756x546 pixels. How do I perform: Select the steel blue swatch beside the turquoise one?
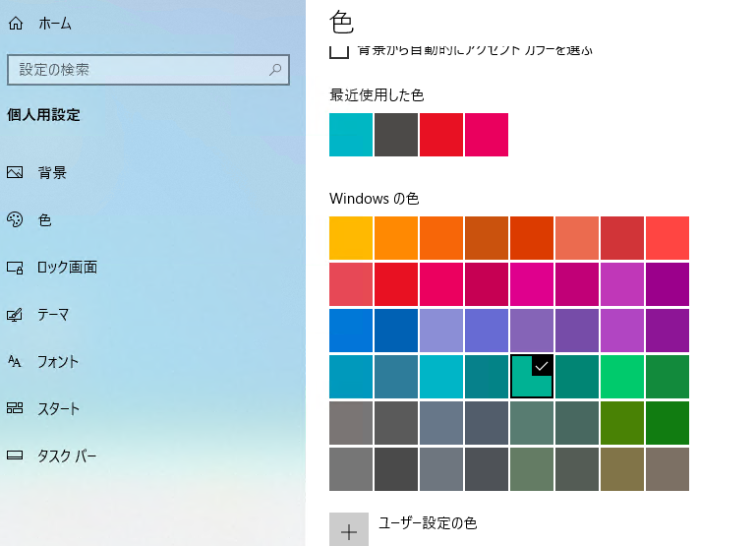(396, 377)
